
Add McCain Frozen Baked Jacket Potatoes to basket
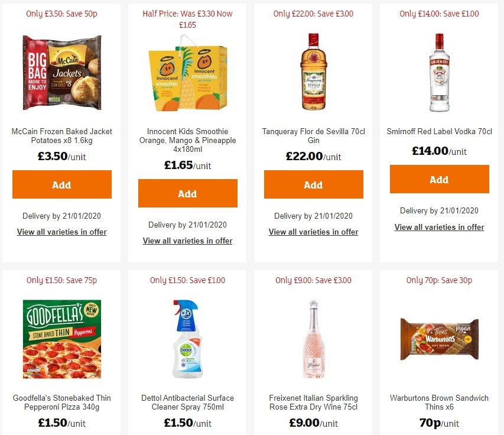(x=61, y=184)
